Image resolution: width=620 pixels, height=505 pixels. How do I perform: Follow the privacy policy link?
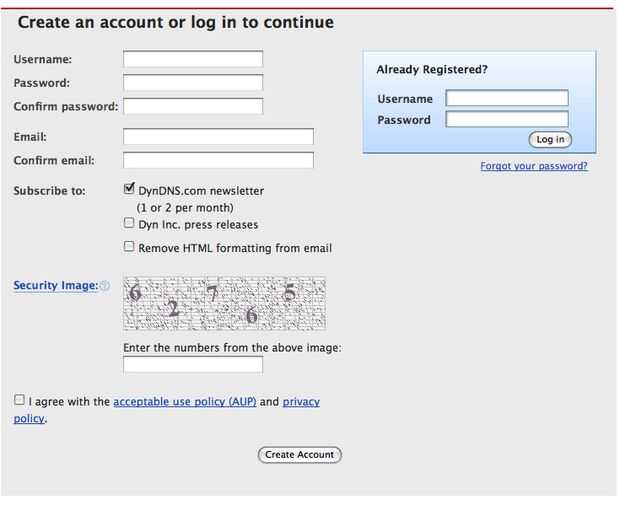pyautogui.click(x=301, y=402)
